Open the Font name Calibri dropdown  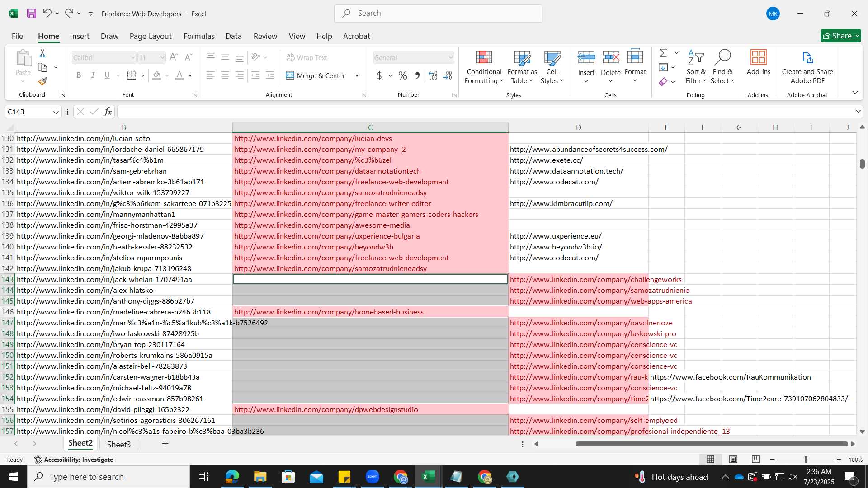point(133,57)
